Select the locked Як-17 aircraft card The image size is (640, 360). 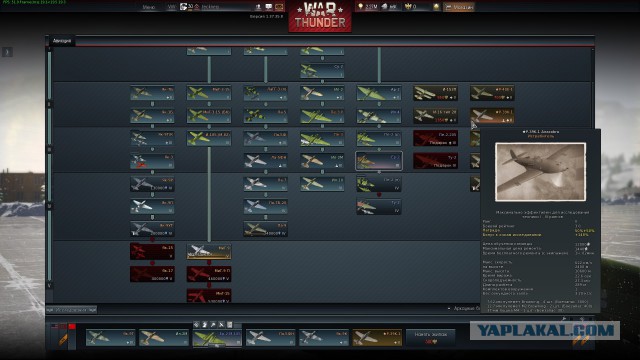tap(152, 274)
